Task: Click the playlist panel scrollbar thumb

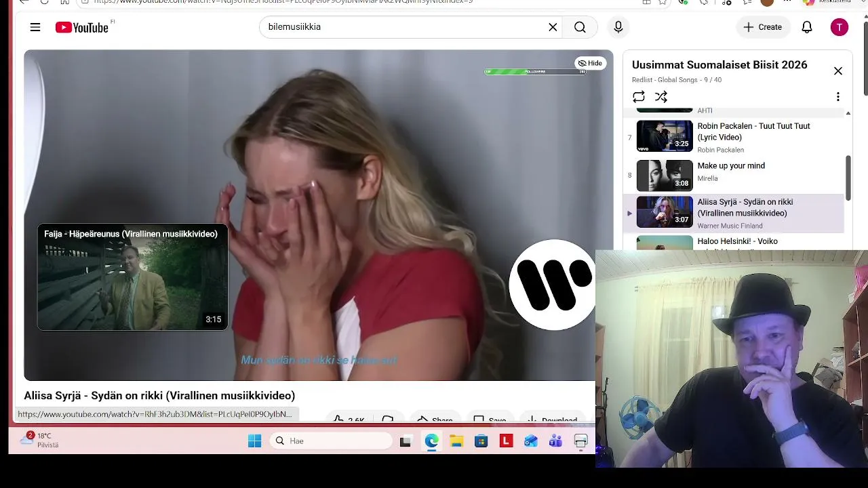Action: 848,178
